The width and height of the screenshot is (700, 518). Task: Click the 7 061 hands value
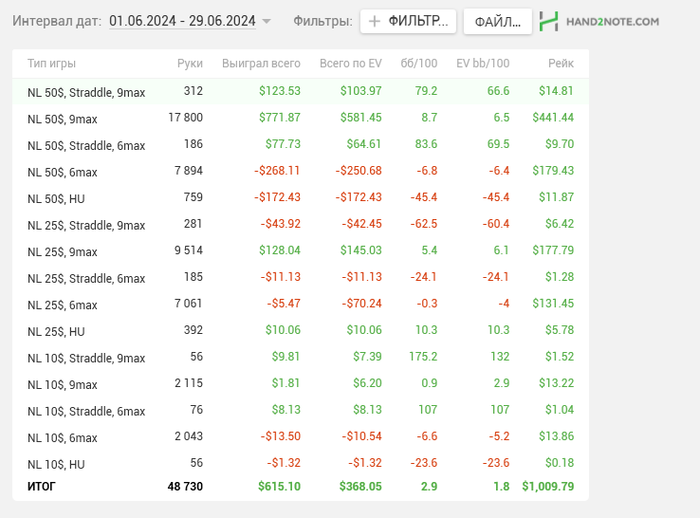(188, 303)
